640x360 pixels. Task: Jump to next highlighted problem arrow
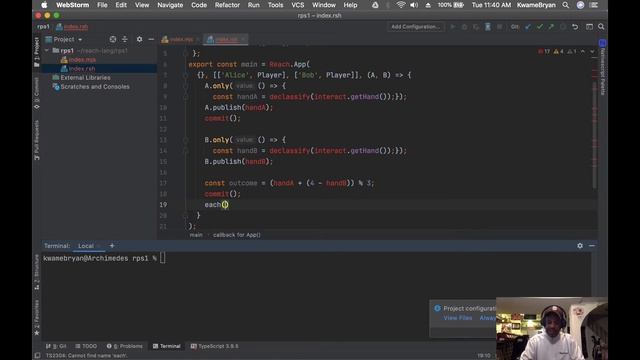592,51
